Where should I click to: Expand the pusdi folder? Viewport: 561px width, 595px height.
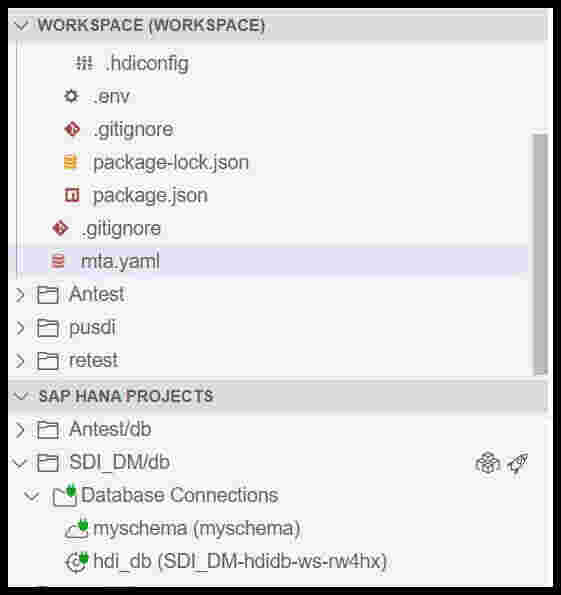pyautogui.click(x=20, y=327)
